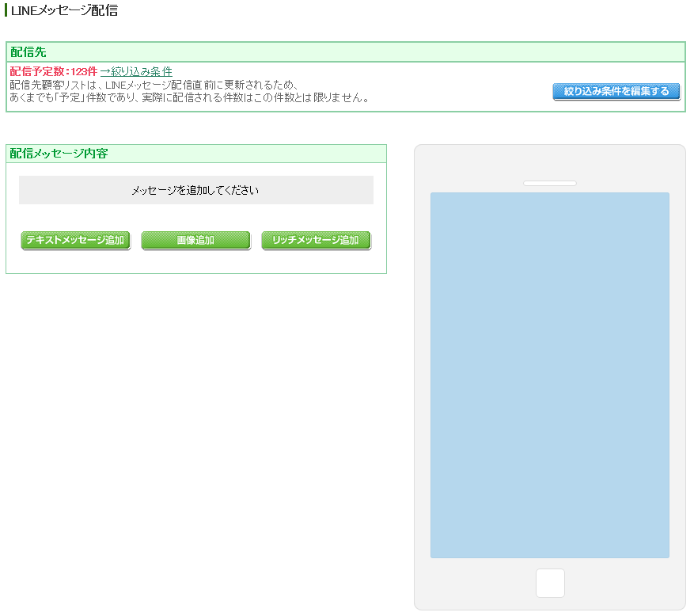Screen dimensions: 694x616
Task: Click the 配信先 section header
Action: [346, 51]
